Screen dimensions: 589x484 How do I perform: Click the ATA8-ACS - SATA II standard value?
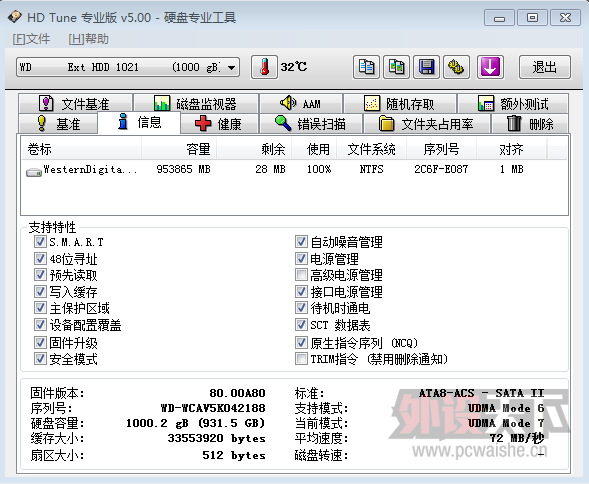click(x=482, y=393)
